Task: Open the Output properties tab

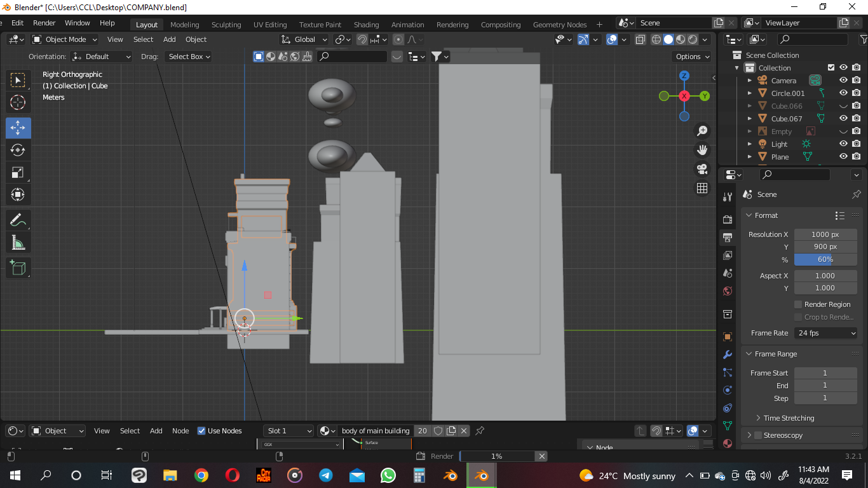Action: 728,238
